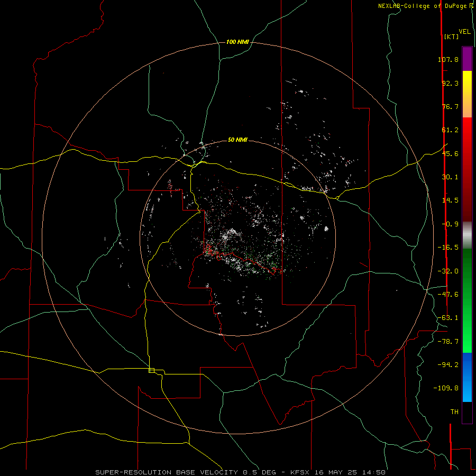Viewport: 476px width, 476px height.
Task: Click the Super-Resolution Base Velocity caption
Action: (241, 472)
